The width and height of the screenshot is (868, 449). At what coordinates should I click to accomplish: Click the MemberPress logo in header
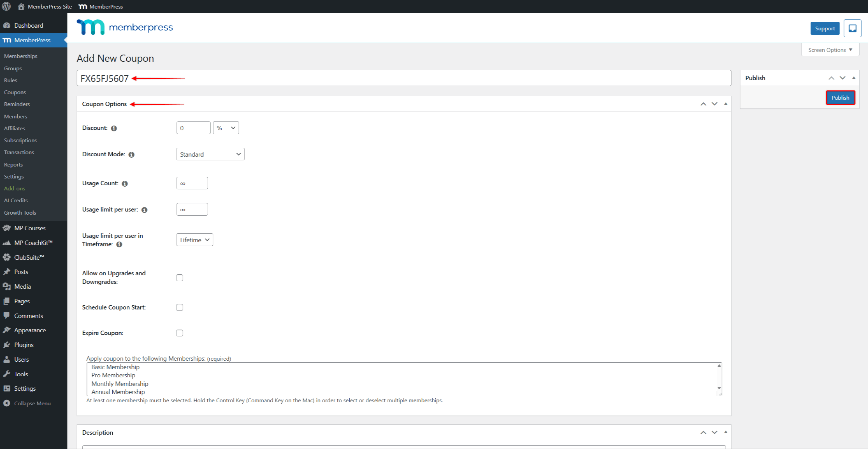point(125,27)
